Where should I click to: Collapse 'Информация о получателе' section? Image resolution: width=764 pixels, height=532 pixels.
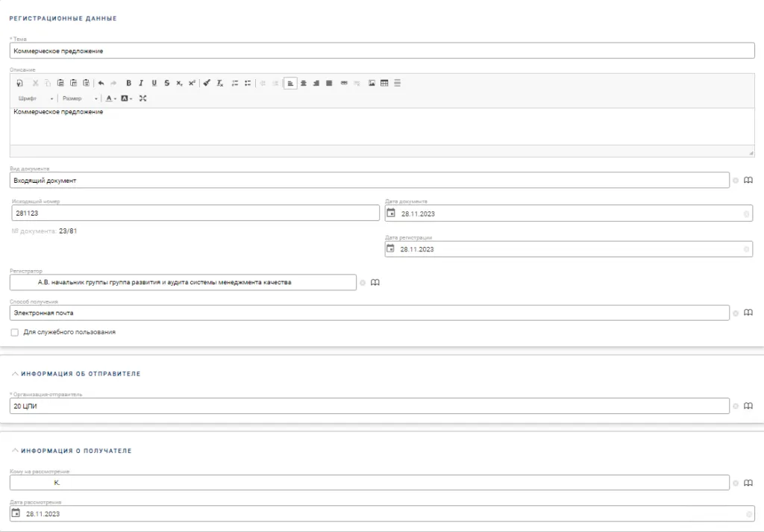[16, 451]
